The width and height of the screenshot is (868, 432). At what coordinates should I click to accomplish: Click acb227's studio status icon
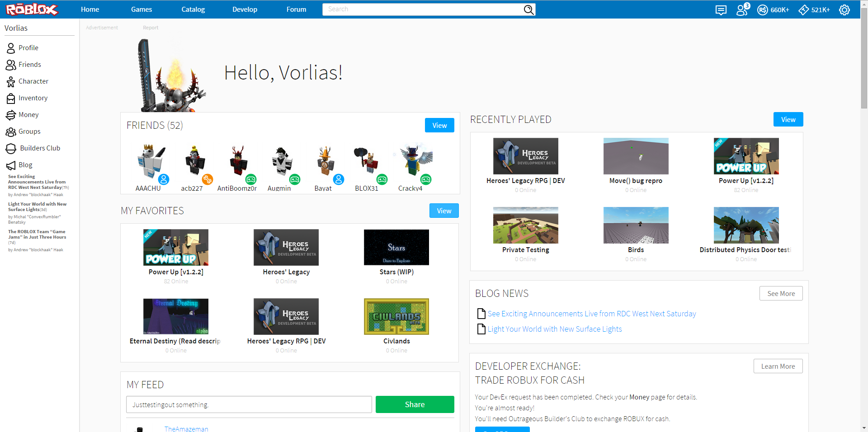click(208, 179)
